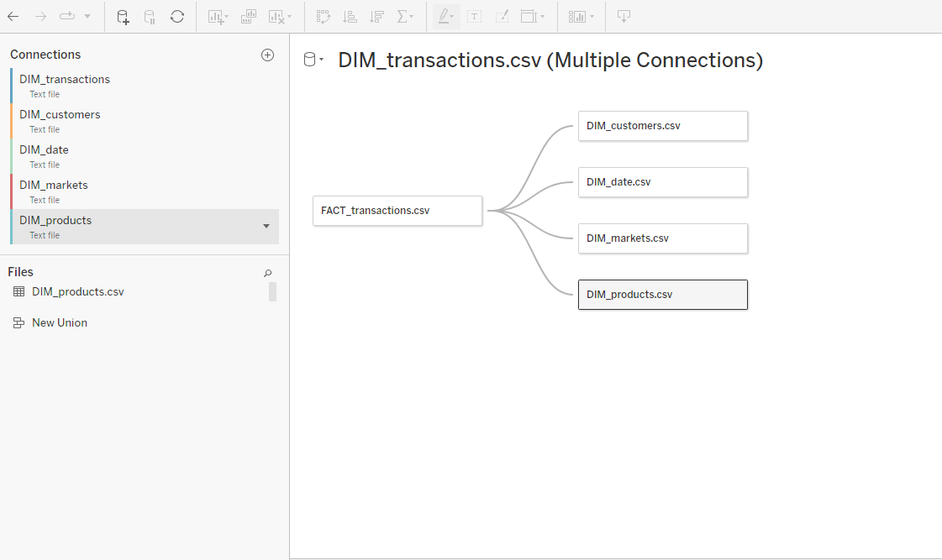Select the DIM_markets connection
942x560 pixels.
point(54,186)
